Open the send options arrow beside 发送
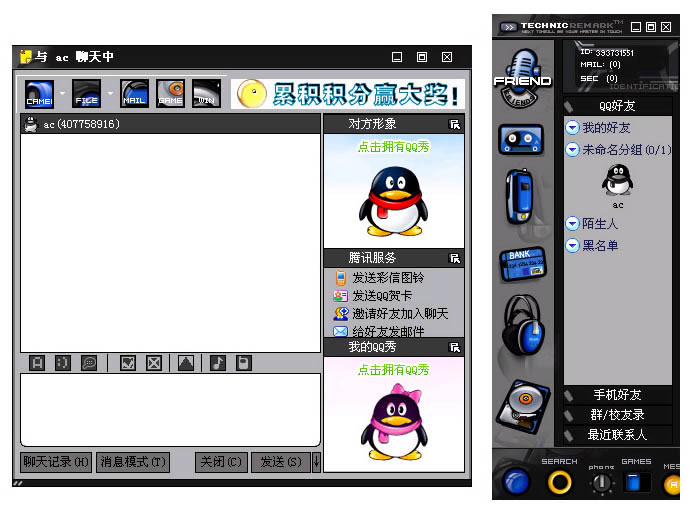This screenshot has width=695, height=517. click(316, 462)
